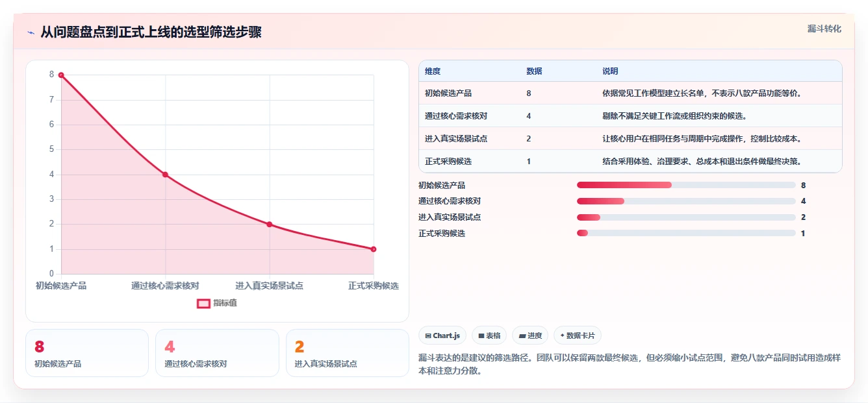
Task: Toggle the 指标值 legend swatch
Action: coord(203,303)
